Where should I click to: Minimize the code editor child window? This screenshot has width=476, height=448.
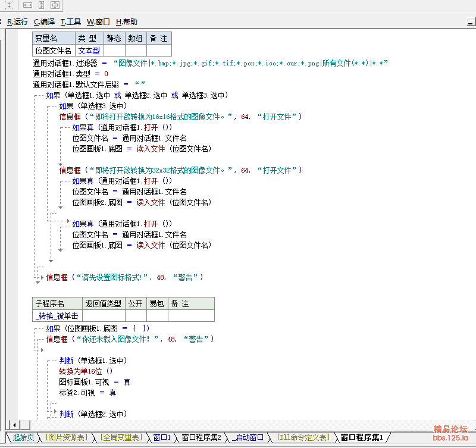pyautogui.click(x=471, y=22)
